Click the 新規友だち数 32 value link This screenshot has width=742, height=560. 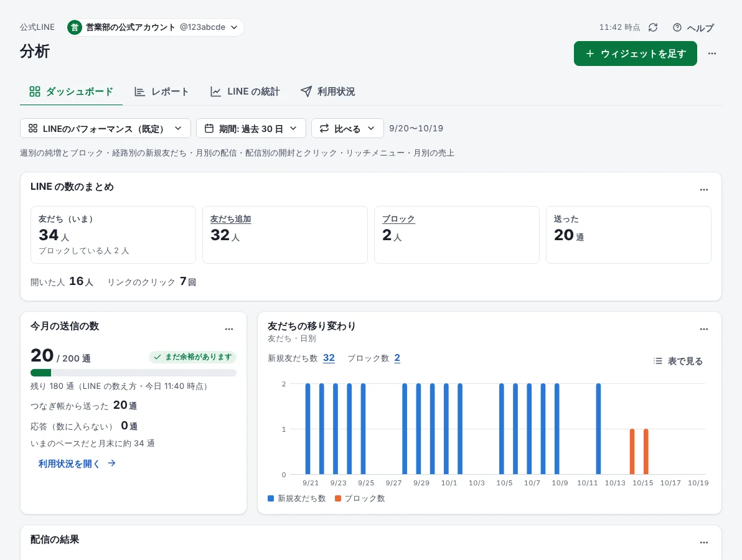click(x=329, y=358)
